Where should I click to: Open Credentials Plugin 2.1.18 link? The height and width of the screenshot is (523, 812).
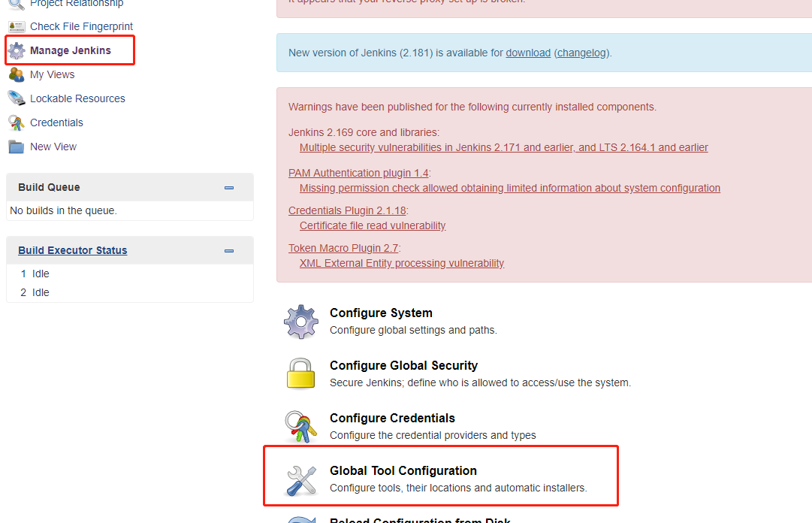[x=347, y=210]
